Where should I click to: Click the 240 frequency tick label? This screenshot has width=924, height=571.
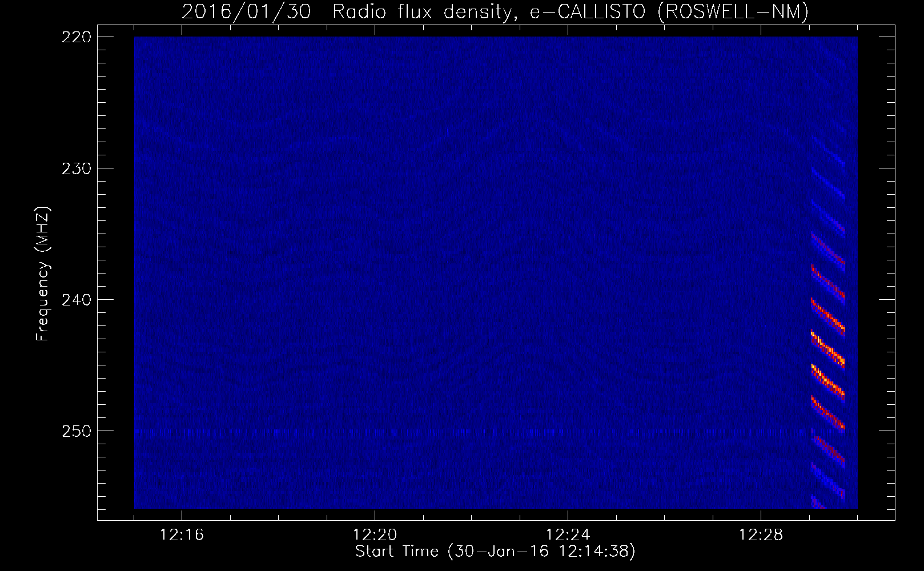(76, 300)
